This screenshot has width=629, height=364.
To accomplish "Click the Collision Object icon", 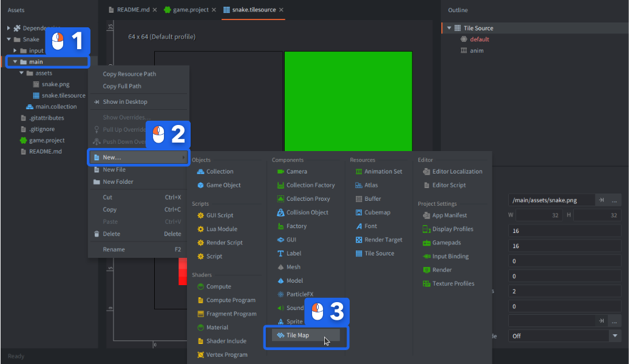I will tap(280, 212).
